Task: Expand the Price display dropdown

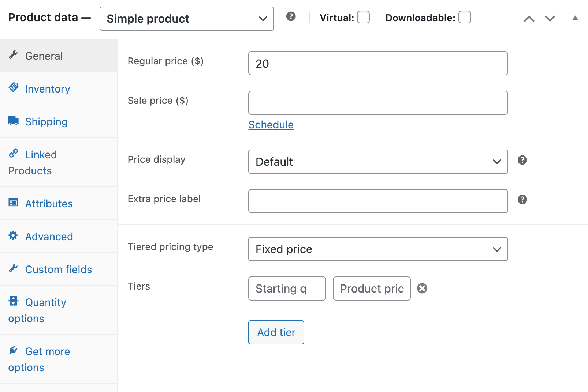Action: point(378,162)
